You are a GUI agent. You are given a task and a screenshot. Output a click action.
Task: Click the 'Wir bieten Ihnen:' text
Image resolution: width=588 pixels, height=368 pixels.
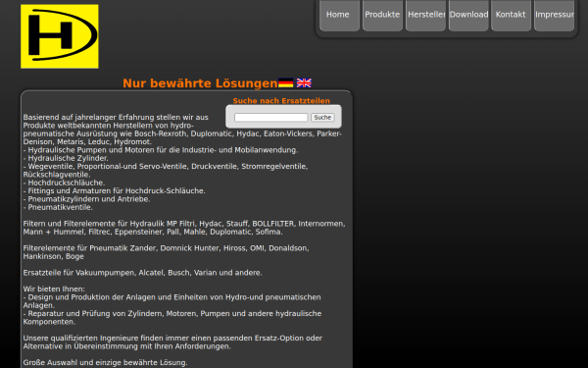[x=54, y=289]
